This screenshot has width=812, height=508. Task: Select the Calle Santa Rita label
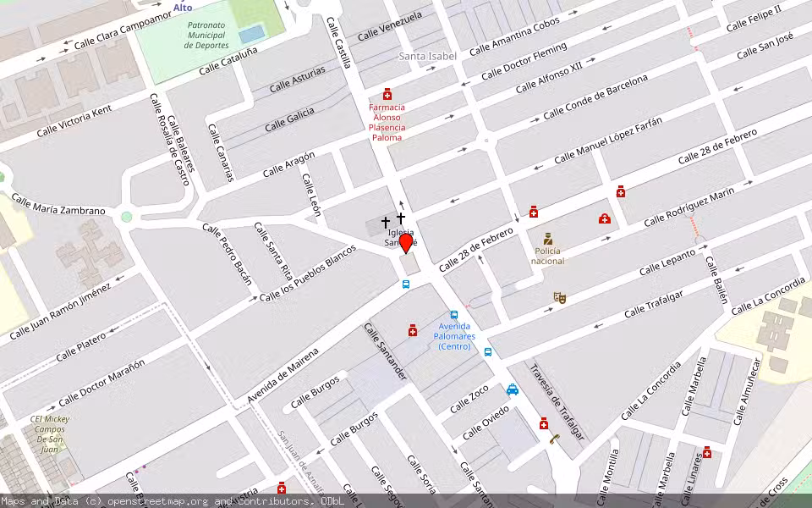(273, 251)
